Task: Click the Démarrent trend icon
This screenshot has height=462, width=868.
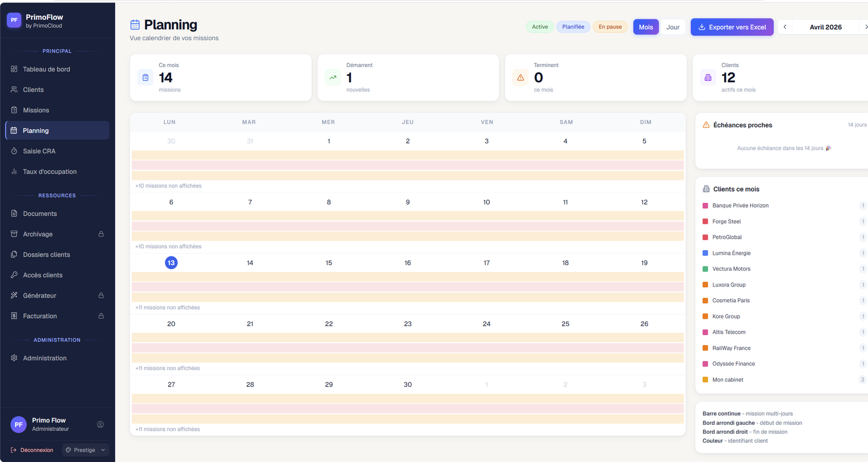Action: (x=333, y=77)
